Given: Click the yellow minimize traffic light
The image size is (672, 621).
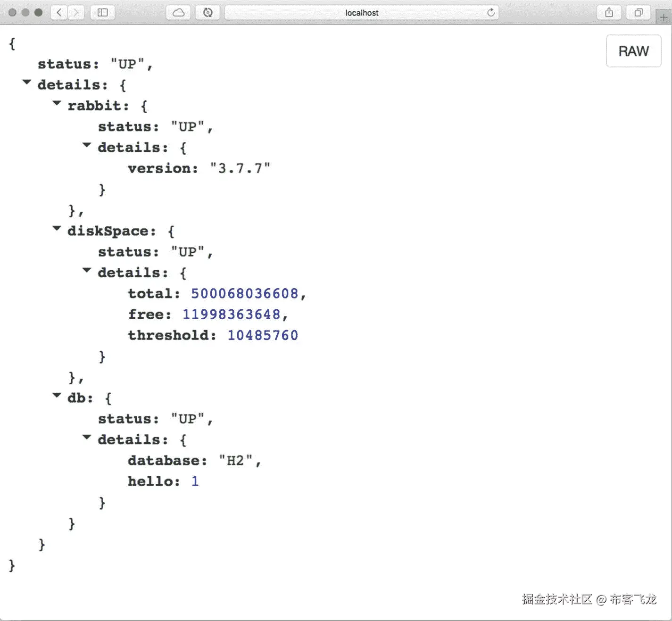Looking at the screenshot, I should coord(25,13).
